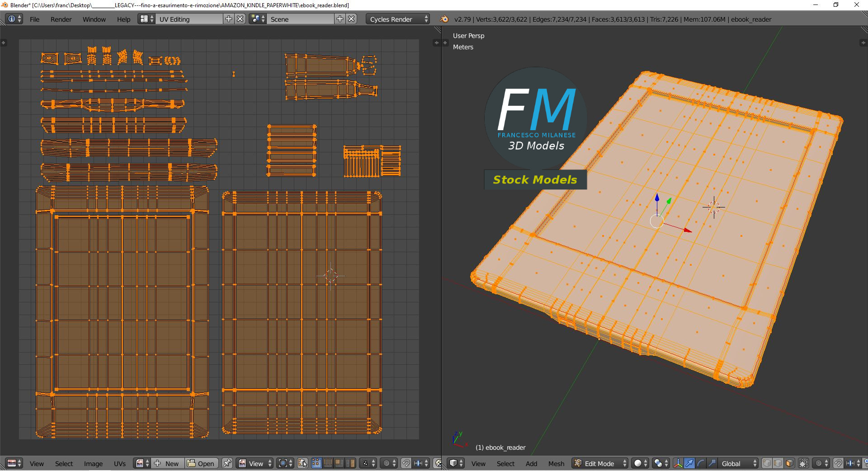Select the rotate manipulator icon
The height and width of the screenshot is (471, 868).
[x=701, y=463]
